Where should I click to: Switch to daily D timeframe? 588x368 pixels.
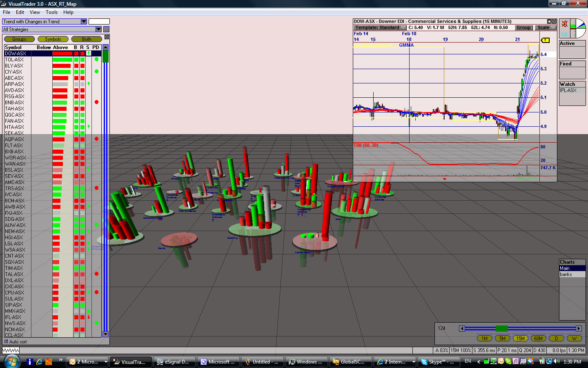pos(557,339)
